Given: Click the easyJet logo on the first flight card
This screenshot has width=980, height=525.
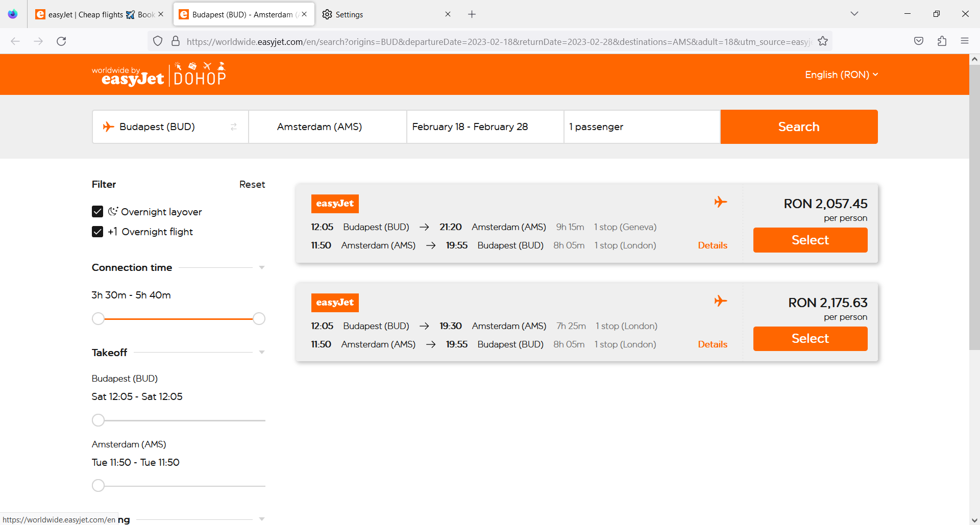Looking at the screenshot, I should click(x=335, y=204).
